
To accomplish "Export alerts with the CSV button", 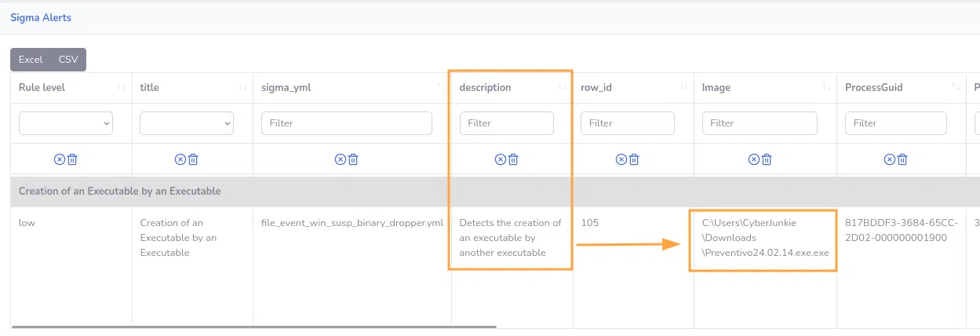I will pyautogui.click(x=68, y=60).
